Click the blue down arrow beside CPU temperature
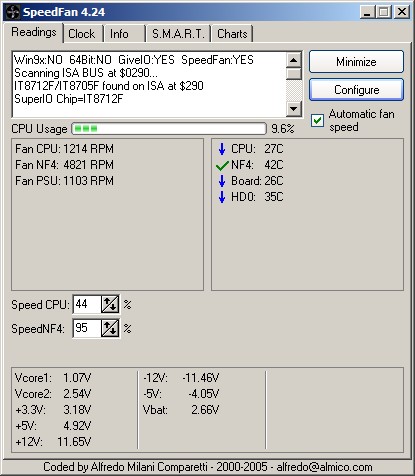 coord(222,149)
